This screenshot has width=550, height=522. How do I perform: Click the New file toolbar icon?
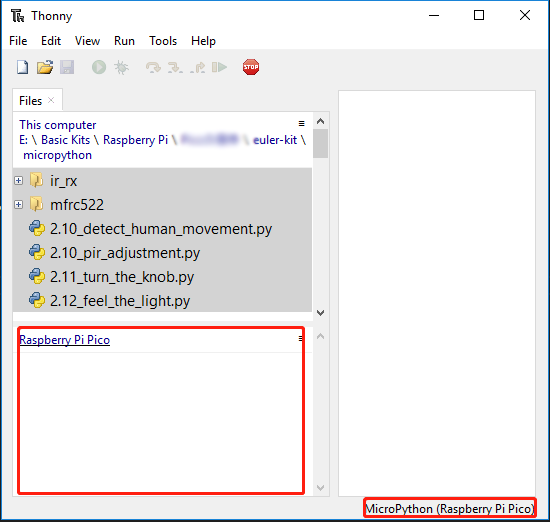(x=22, y=67)
